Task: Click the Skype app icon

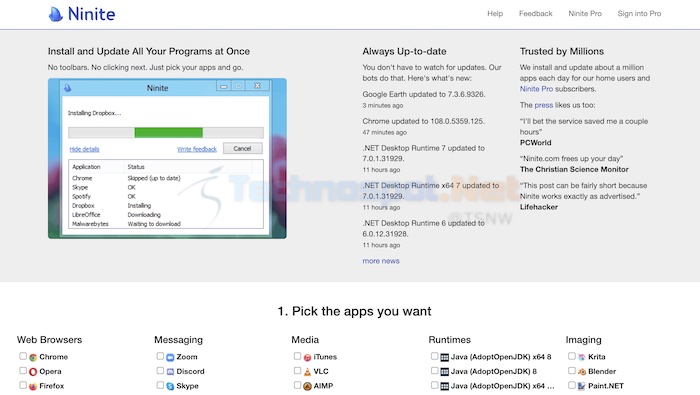Action: (x=170, y=386)
